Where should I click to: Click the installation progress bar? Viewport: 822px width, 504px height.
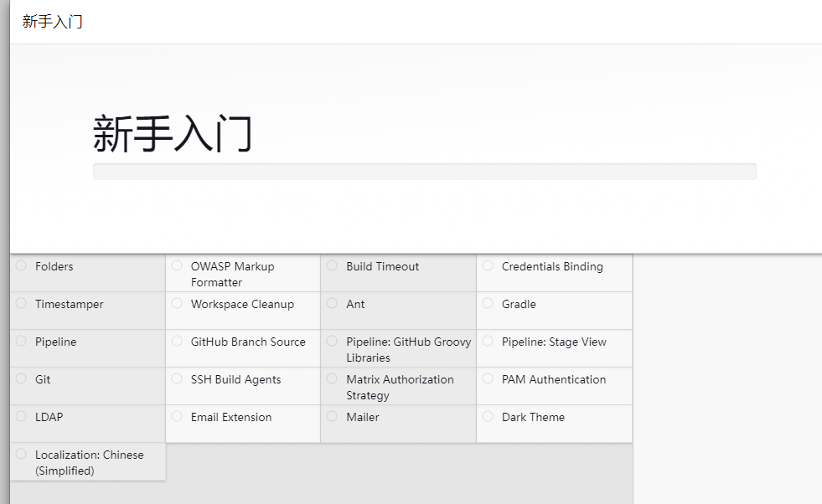pyautogui.click(x=425, y=172)
